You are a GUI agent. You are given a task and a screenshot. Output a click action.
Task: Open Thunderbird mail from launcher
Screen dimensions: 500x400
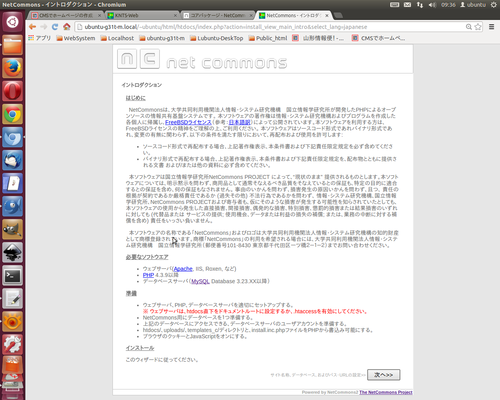click(x=12, y=160)
